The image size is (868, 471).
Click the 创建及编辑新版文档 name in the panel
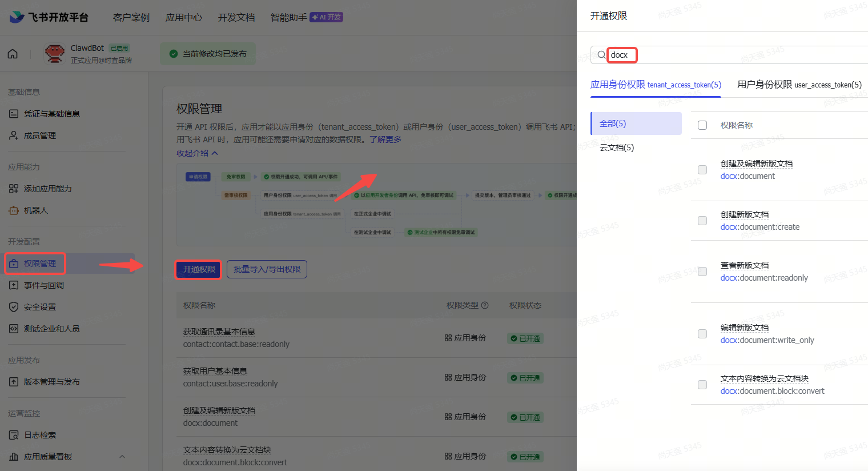(757, 163)
